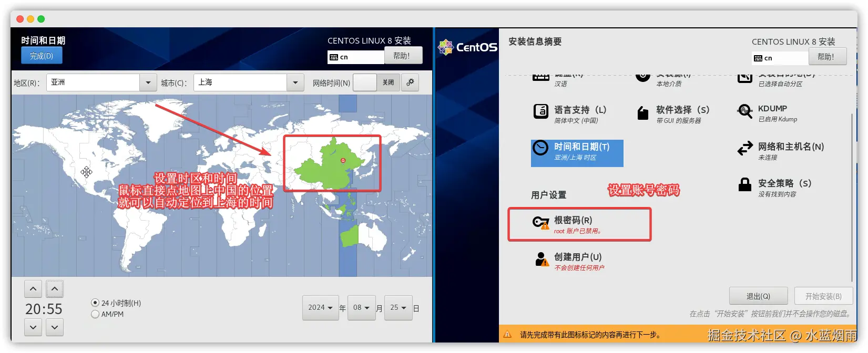Decrease the minutes with down arrow
The width and height of the screenshot is (868, 353).
pyautogui.click(x=55, y=327)
